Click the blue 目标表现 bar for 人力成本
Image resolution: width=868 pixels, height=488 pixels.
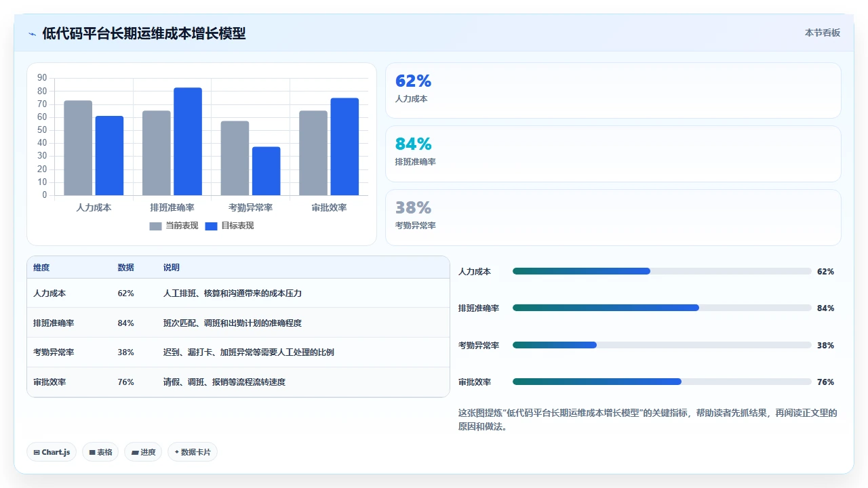109,156
